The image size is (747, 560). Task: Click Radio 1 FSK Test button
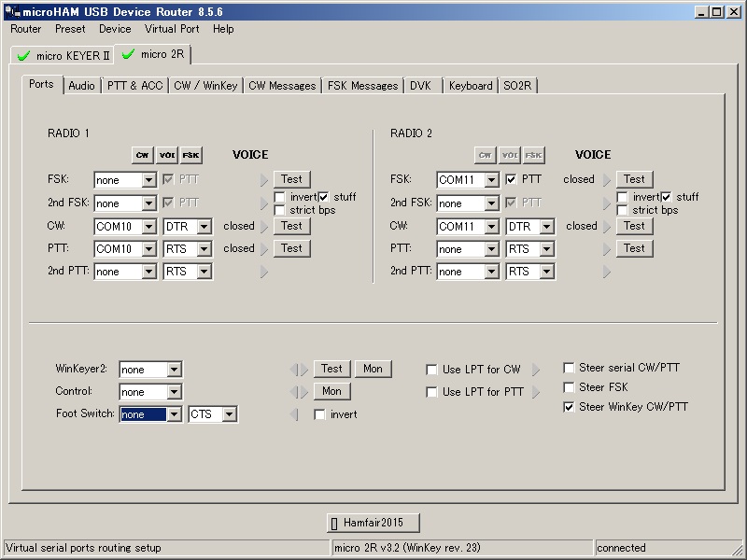tap(291, 179)
